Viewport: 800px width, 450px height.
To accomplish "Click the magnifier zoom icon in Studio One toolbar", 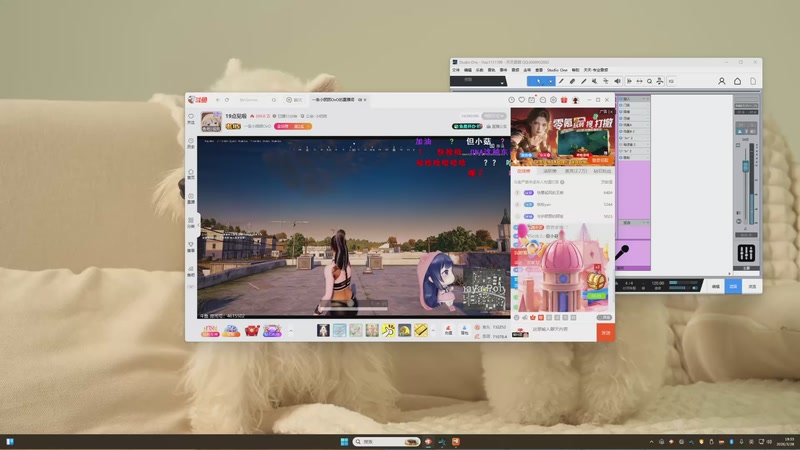I will [649, 81].
